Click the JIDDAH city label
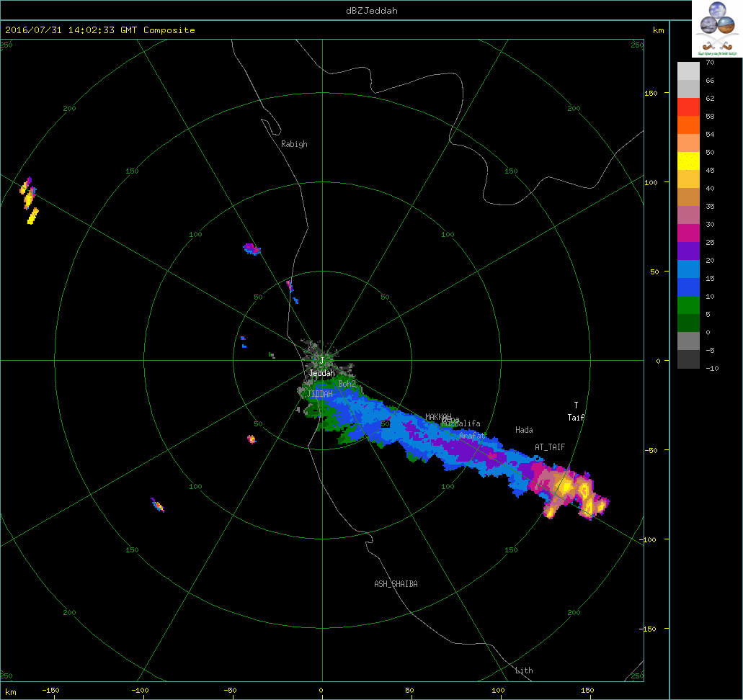Screen dimensions: 743x700 point(320,394)
